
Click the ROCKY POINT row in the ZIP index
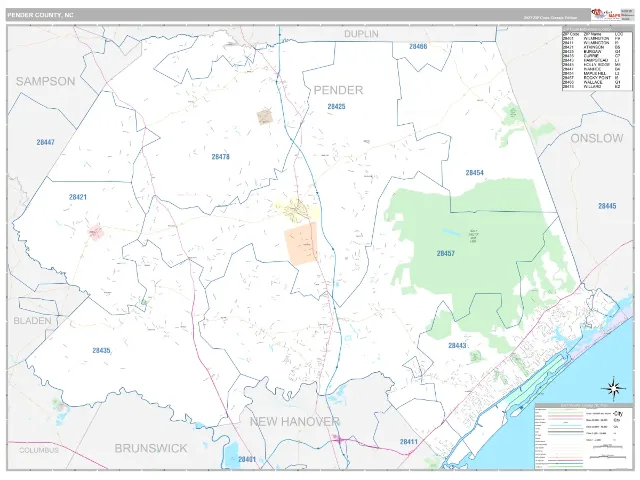point(593,78)
